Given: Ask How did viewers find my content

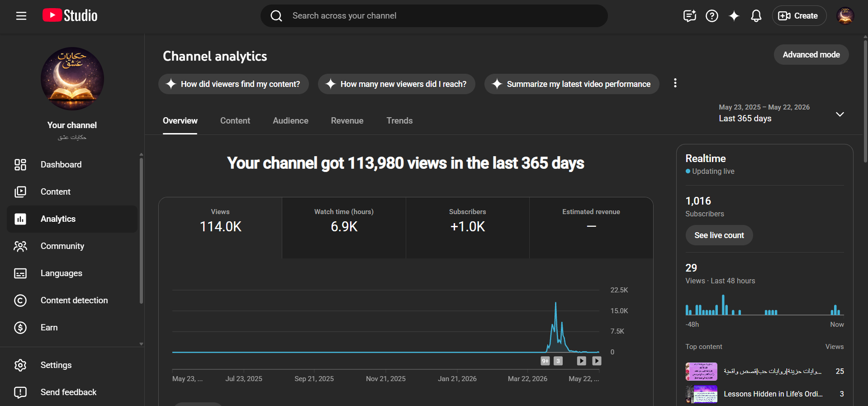Looking at the screenshot, I should coord(233,84).
